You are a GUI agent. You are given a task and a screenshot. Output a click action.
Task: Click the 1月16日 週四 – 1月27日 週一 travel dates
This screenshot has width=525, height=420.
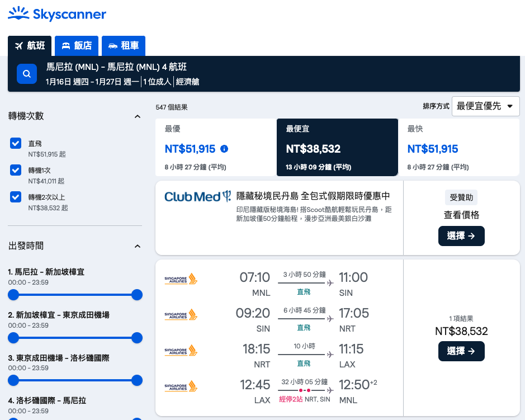click(x=92, y=82)
